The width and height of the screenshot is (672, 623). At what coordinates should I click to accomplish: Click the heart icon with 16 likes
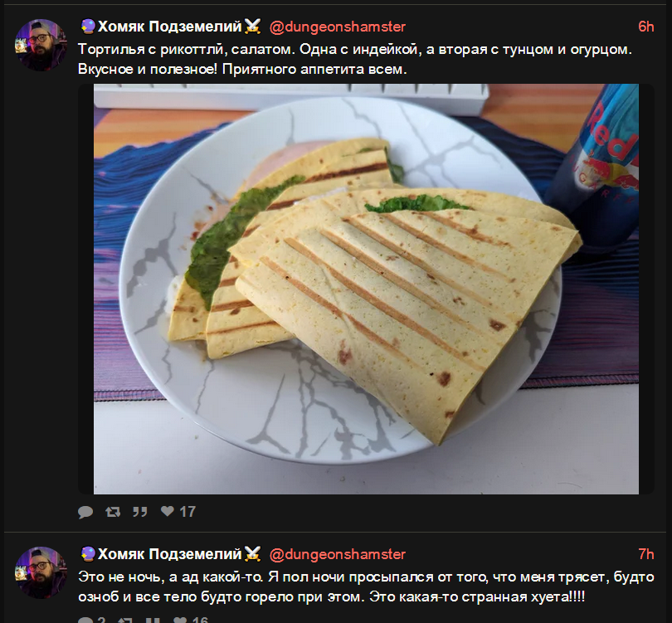(x=180, y=620)
